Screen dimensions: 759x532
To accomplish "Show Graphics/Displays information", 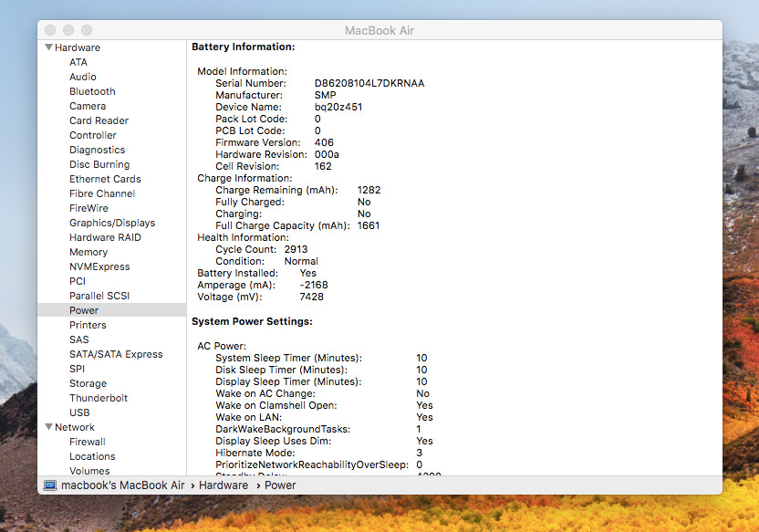I will coord(111,223).
